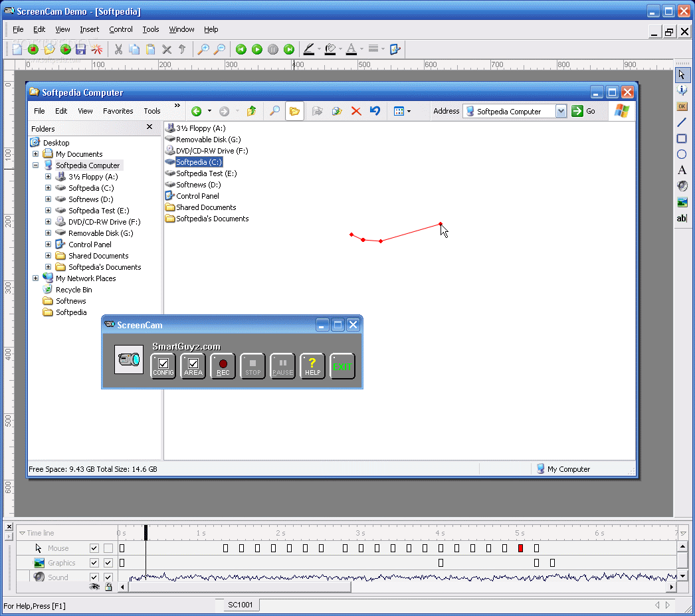Click the gray Pause playback button
This screenshot has height=616, width=695.
click(273, 49)
